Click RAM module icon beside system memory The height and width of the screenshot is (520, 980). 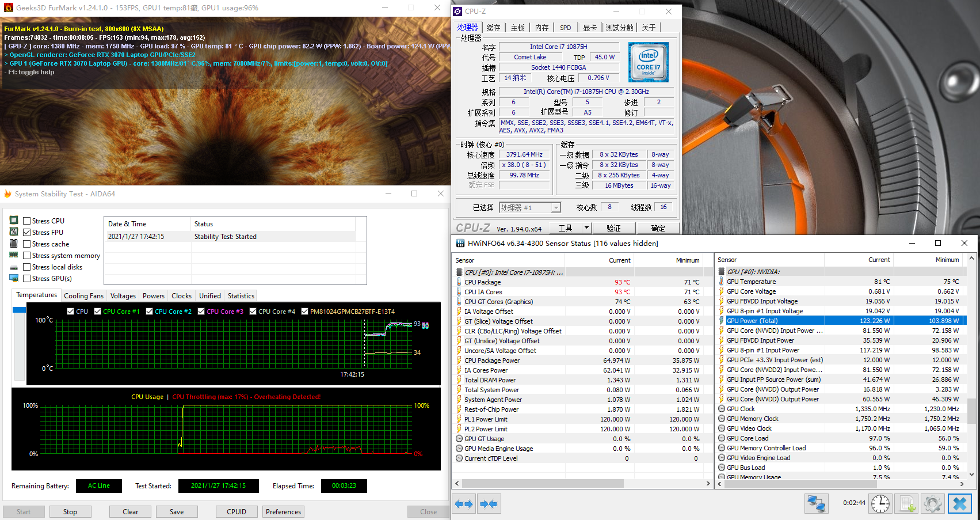tap(14, 255)
